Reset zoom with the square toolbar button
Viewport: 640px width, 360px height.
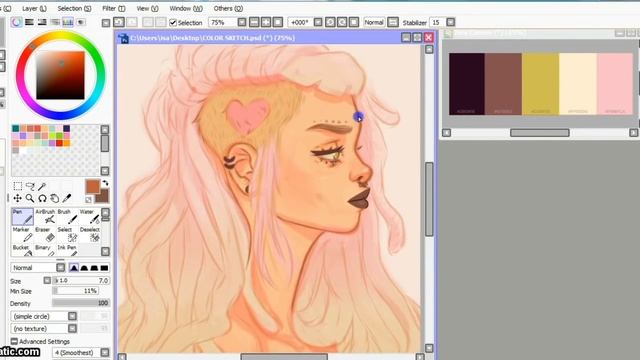[278, 22]
